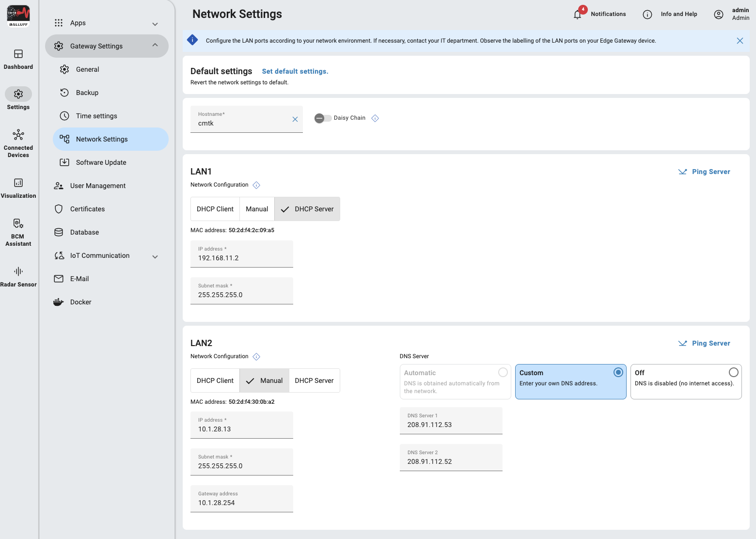Select the Custom DNS radio option
756x539 pixels.
pos(618,372)
